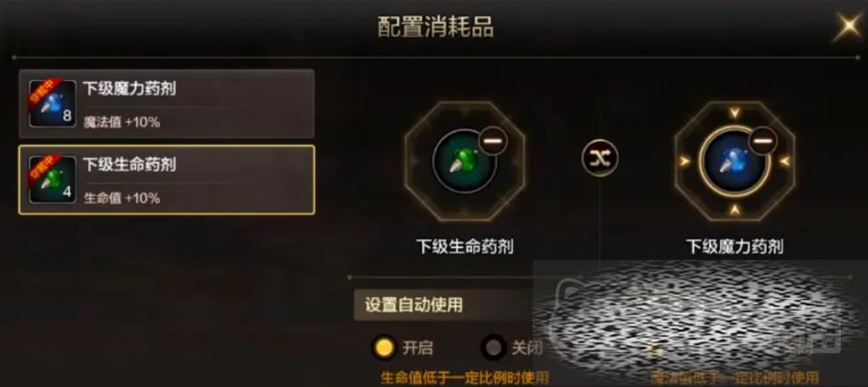868x387 pixels.
Task: Enable auto use with 开启 radio
Action: [384, 348]
